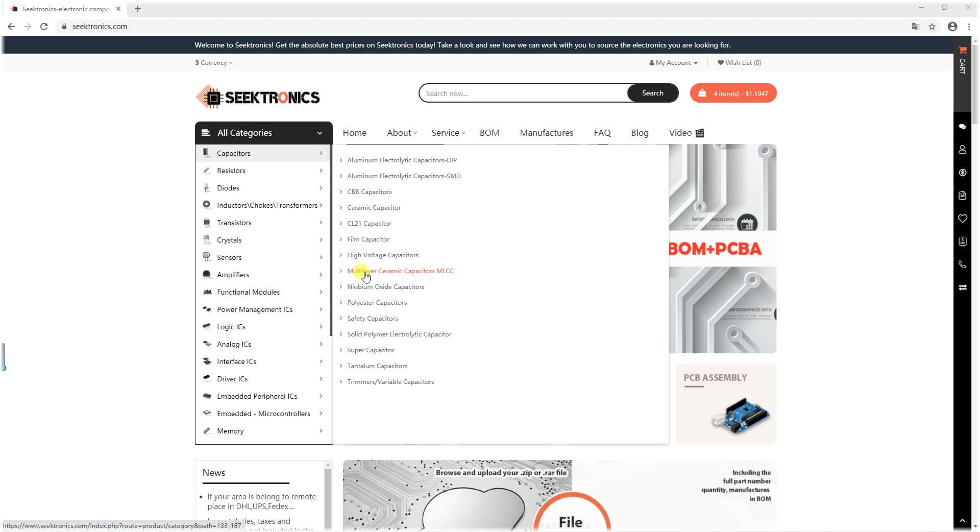Screen dimensions: 980x532
Task: Open Niobium Oxide Capacitors link
Action: click(x=385, y=287)
